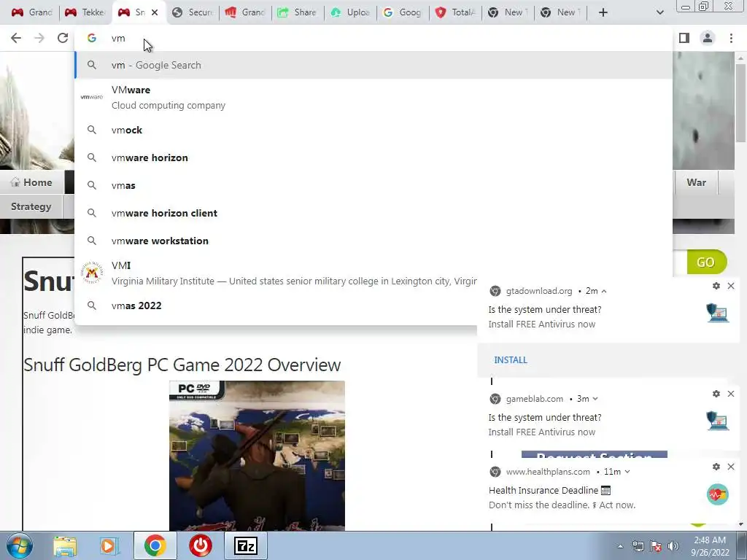The width and height of the screenshot is (747, 560).
Task: Open a new tab with the plus icon
Action: click(x=603, y=12)
